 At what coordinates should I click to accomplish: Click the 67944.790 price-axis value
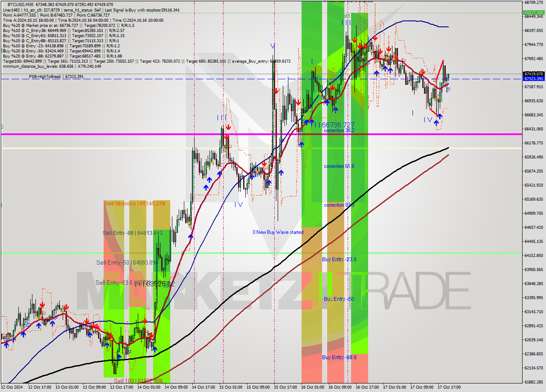pyautogui.click(x=534, y=44)
